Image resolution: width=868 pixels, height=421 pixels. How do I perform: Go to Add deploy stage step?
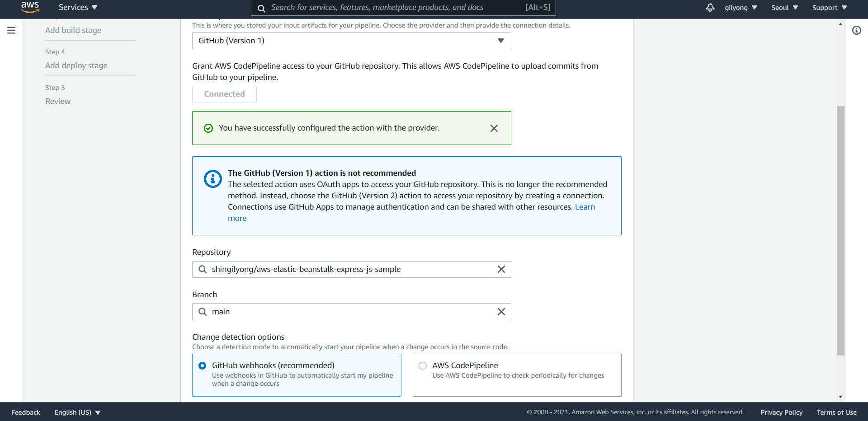coord(76,65)
